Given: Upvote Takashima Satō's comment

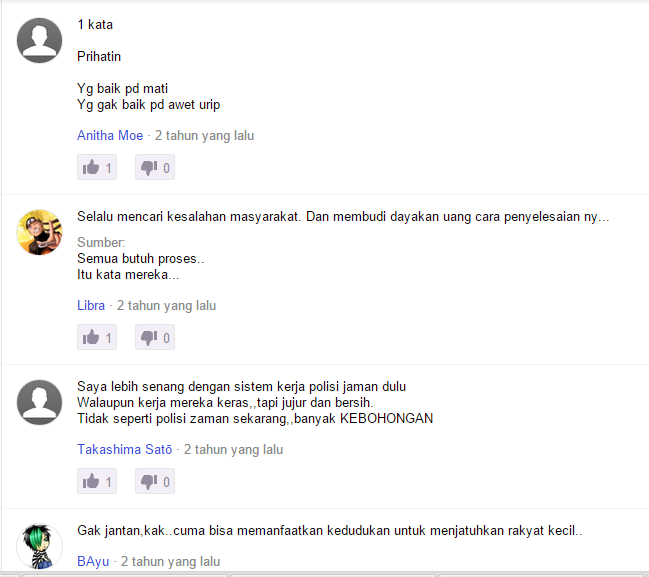Looking at the screenshot, I should pos(97,481).
